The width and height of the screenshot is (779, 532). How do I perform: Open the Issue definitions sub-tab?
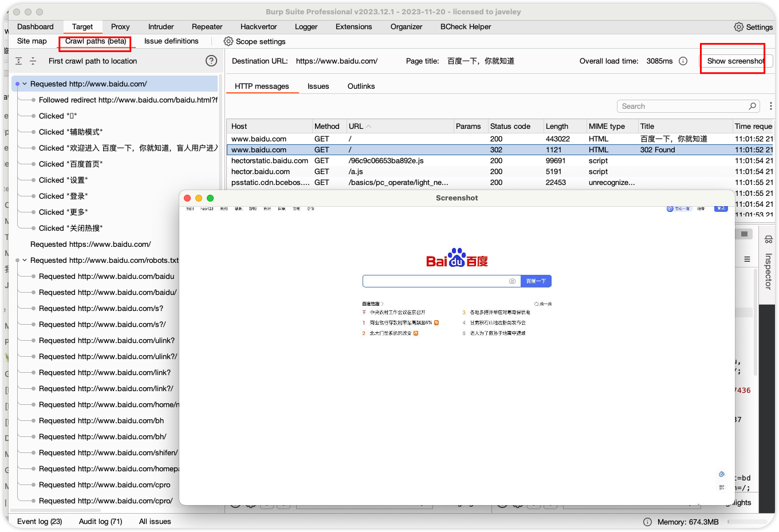coord(171,41)
